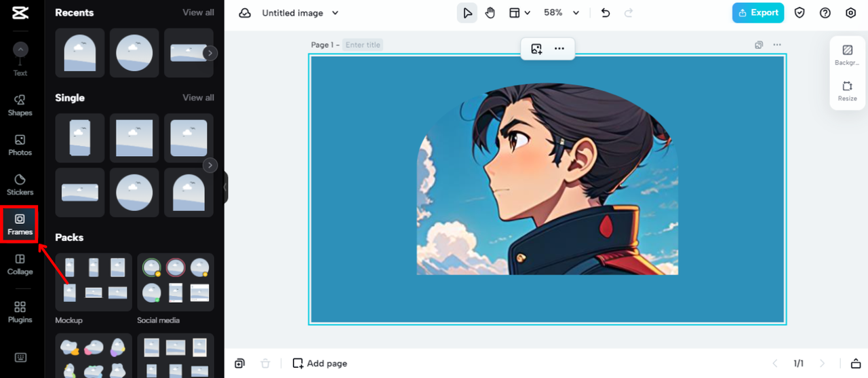The height and width of the screenshot is (378, 868).
Task: Click the duplicate page icon in bottom bar
Action: (x=239, y=364)
